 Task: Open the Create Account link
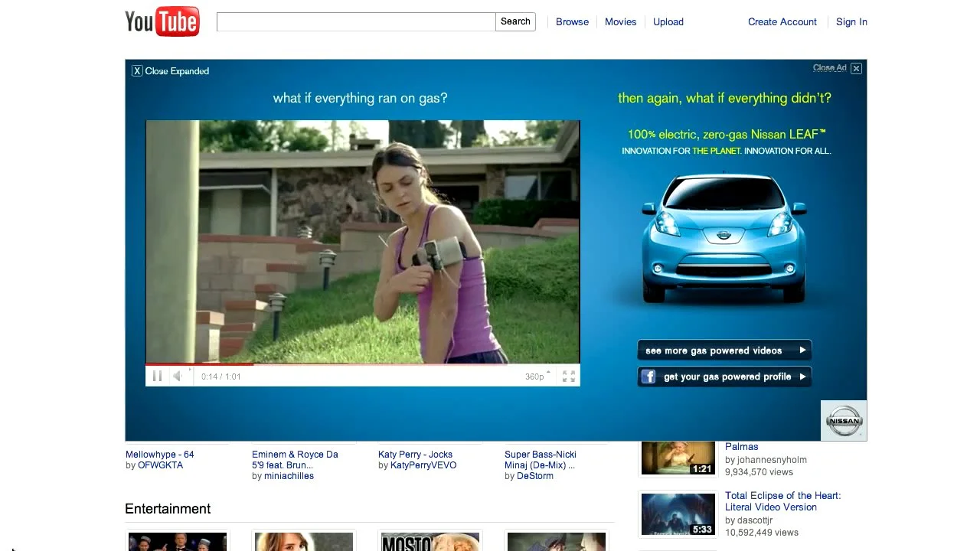782,21
